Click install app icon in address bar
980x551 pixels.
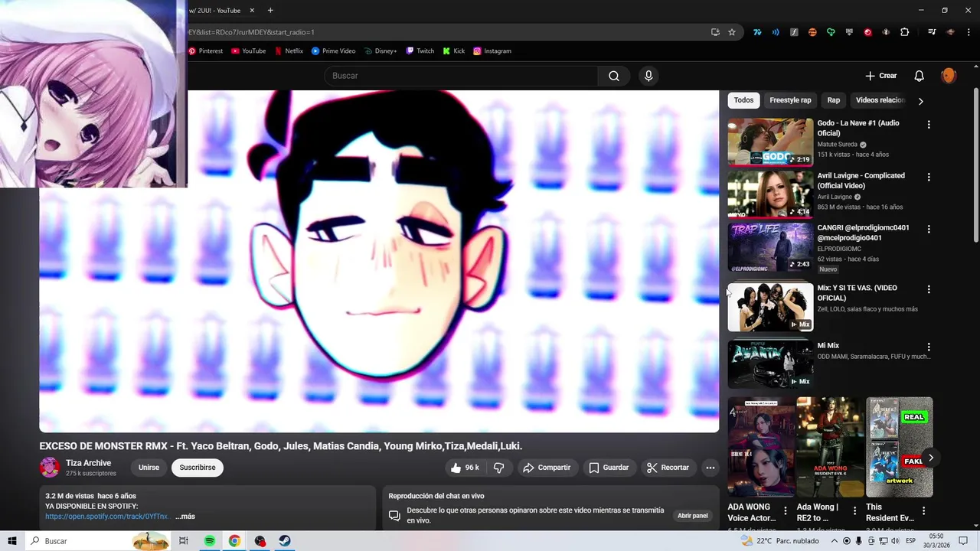tap(715, 32)
